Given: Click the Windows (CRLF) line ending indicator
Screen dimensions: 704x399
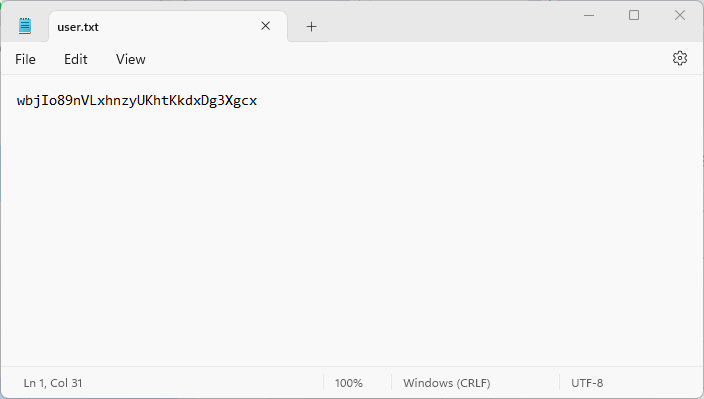Looking at the screenshot, I should coord(447,383).
